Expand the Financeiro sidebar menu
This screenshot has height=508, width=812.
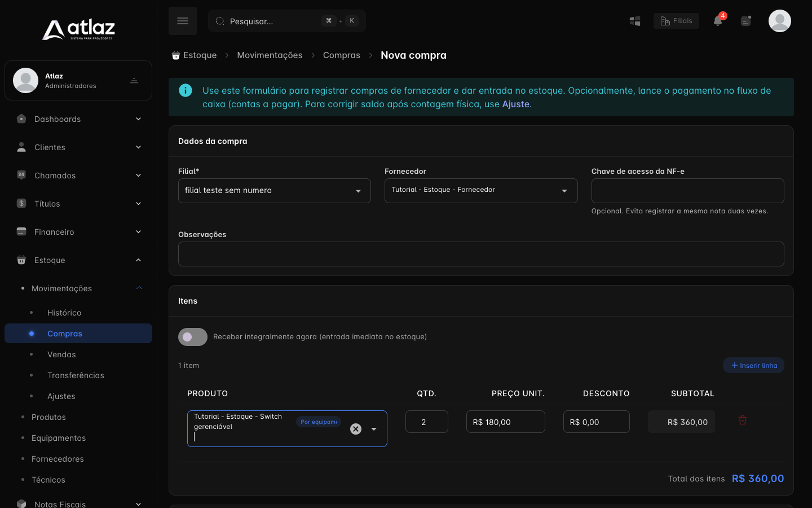(78, 232)
